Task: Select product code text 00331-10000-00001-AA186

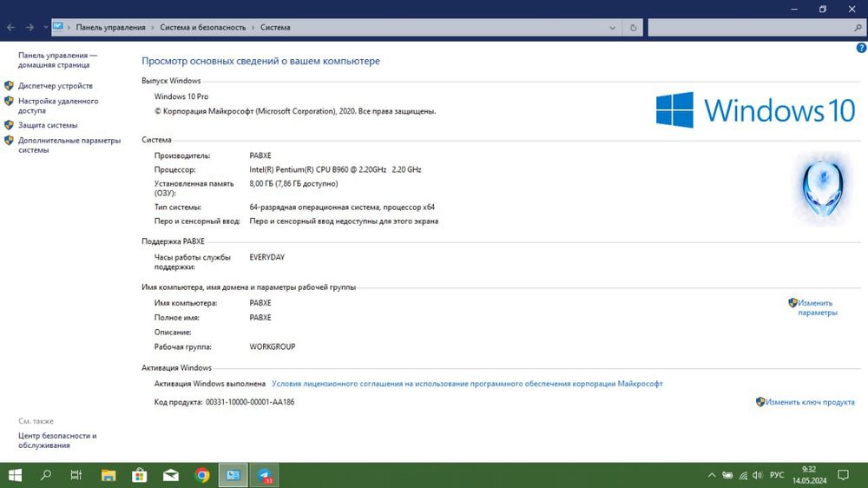Action: tap(250, 402)
